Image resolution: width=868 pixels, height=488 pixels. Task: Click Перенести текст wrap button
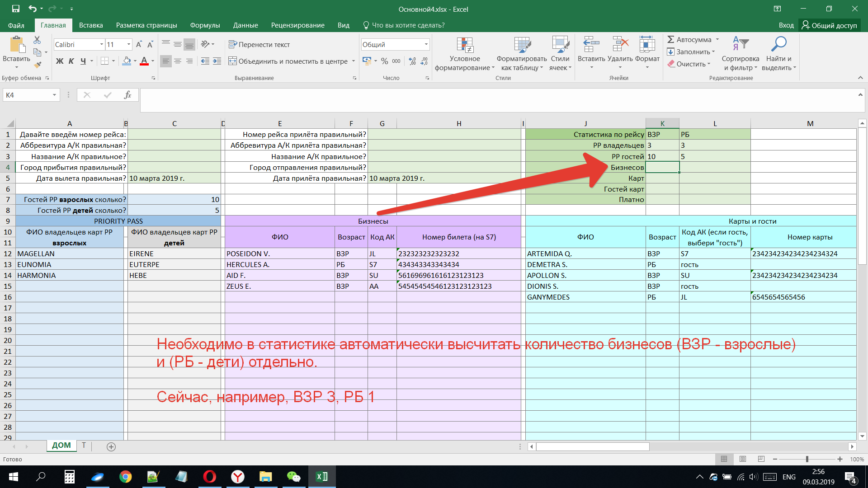[x=259, y=44]
